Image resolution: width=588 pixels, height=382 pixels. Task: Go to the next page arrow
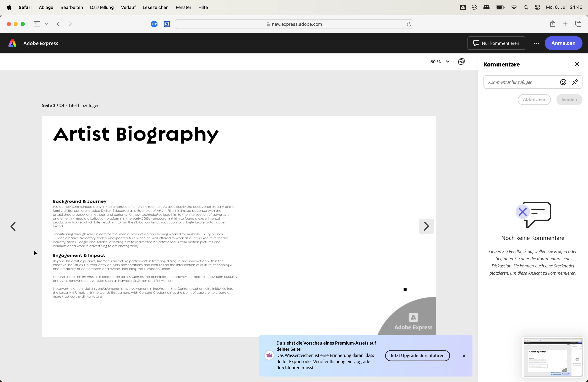[426, 226]
